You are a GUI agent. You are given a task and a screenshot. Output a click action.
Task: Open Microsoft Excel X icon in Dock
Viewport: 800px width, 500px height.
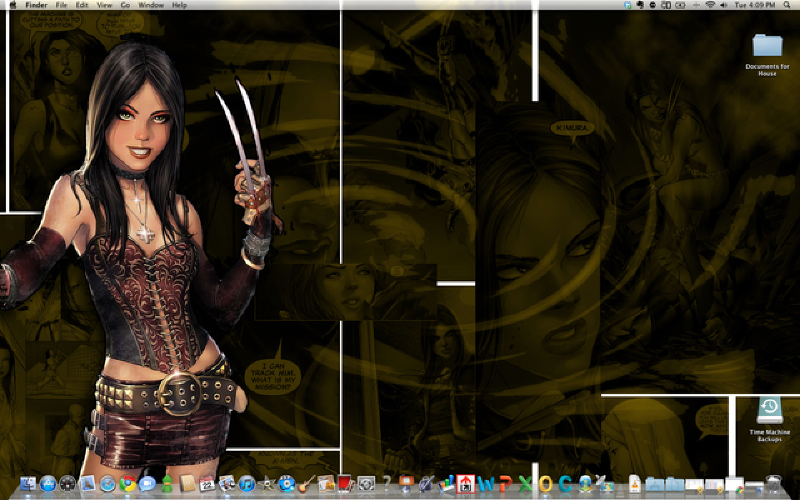tap(526, 483)
